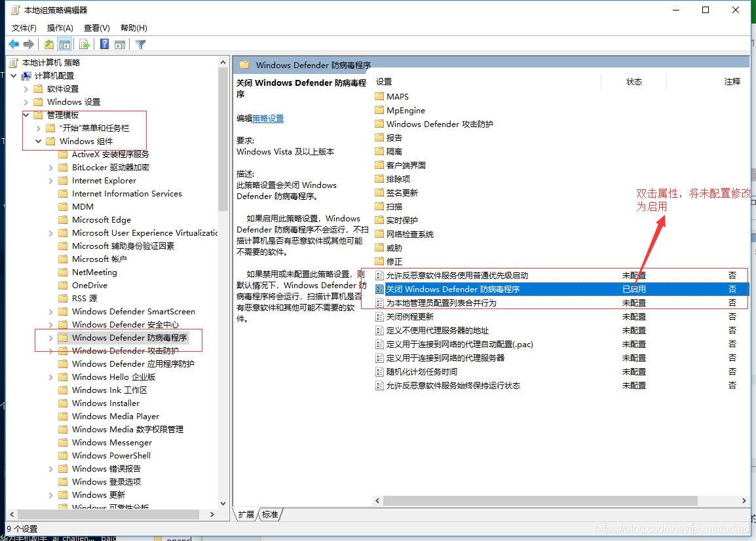The image size is (756, 541).
Task: Open the 操作(A) menu
Action: [60, 28]
